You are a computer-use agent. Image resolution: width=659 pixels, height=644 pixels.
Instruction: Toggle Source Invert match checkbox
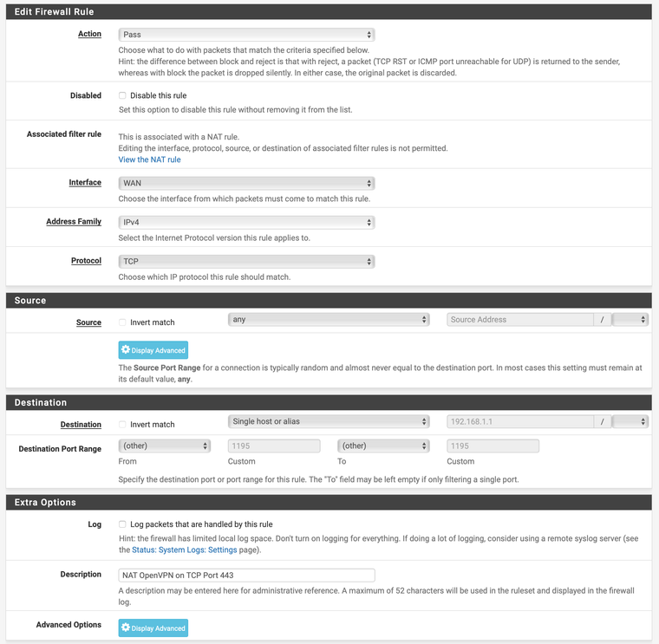click(122, 322)
